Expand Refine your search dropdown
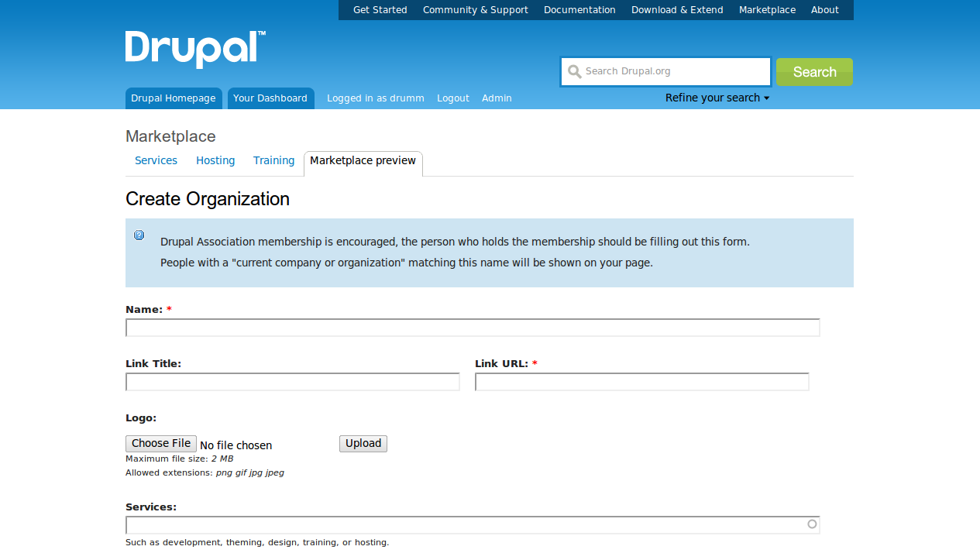Screen dimensions: 980x560 pyautogui.click(x=717, y=98)
